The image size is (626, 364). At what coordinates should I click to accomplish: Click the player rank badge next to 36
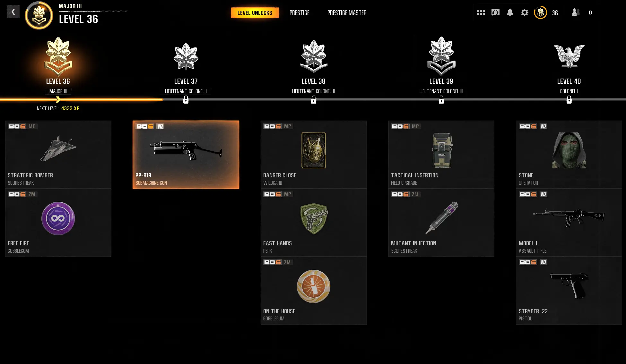click(540, 13)
